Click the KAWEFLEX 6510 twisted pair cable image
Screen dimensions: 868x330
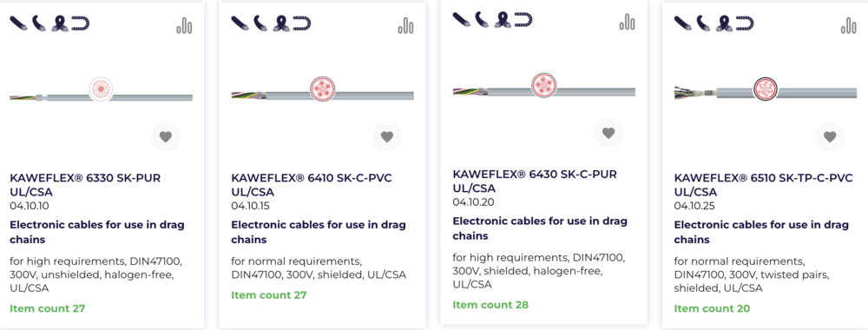point(766,90)
